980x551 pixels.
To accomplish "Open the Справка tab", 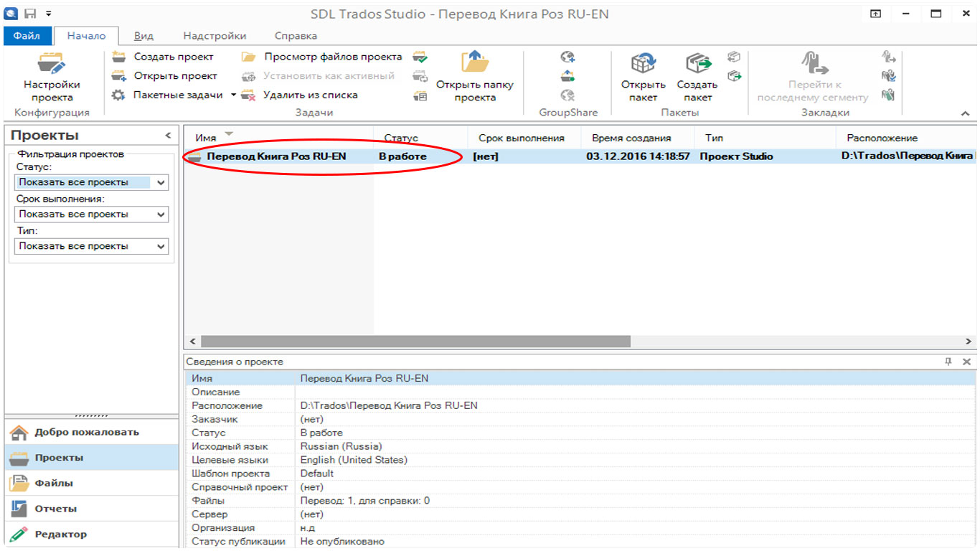I will 296,35.
